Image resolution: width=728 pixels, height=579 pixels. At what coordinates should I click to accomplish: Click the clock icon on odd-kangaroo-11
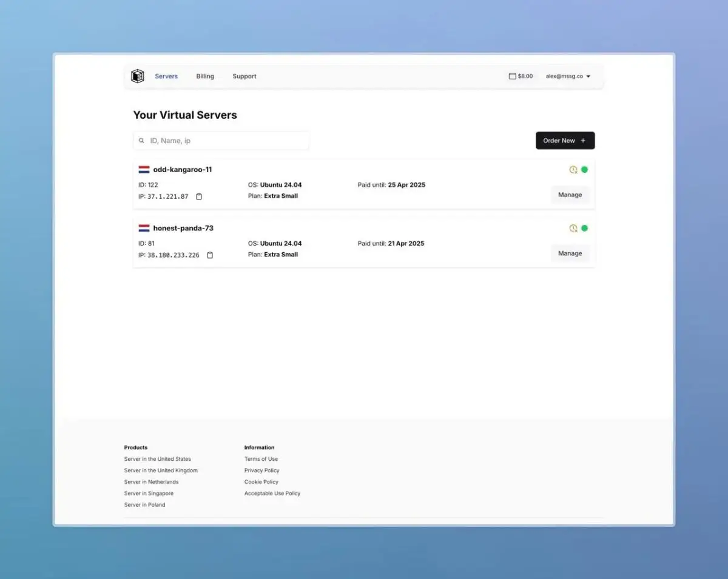(x=573, y=170)
